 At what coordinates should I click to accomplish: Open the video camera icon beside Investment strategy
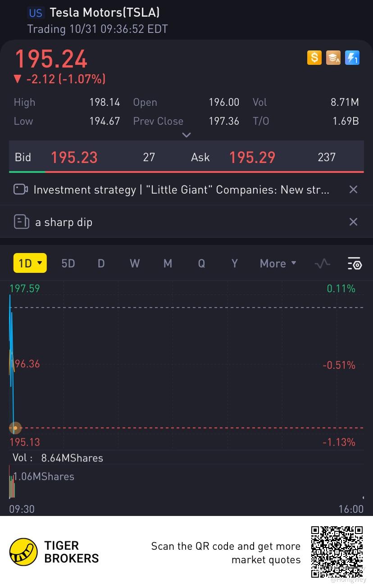[x=21, y=190]
